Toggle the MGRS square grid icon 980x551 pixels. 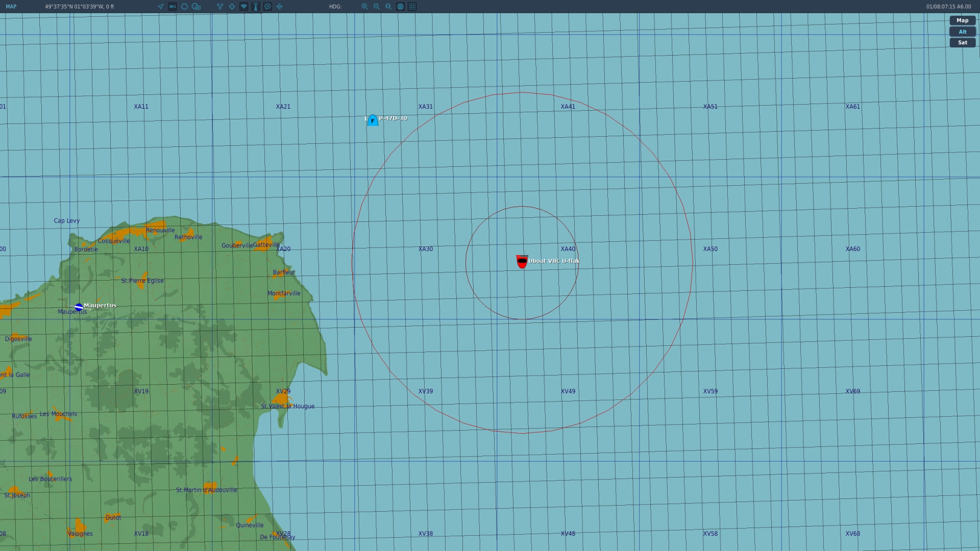point(412,7)
